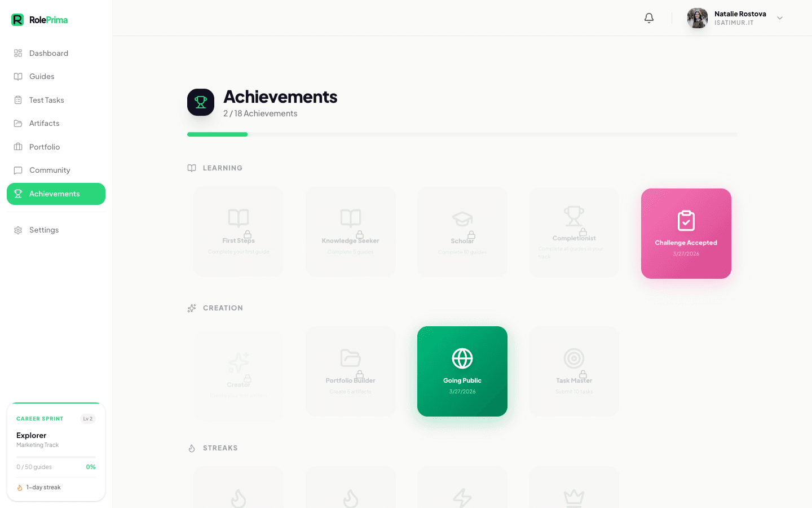Open the Portfolio section
812x508 pixels.
click(x=44, y=147)
